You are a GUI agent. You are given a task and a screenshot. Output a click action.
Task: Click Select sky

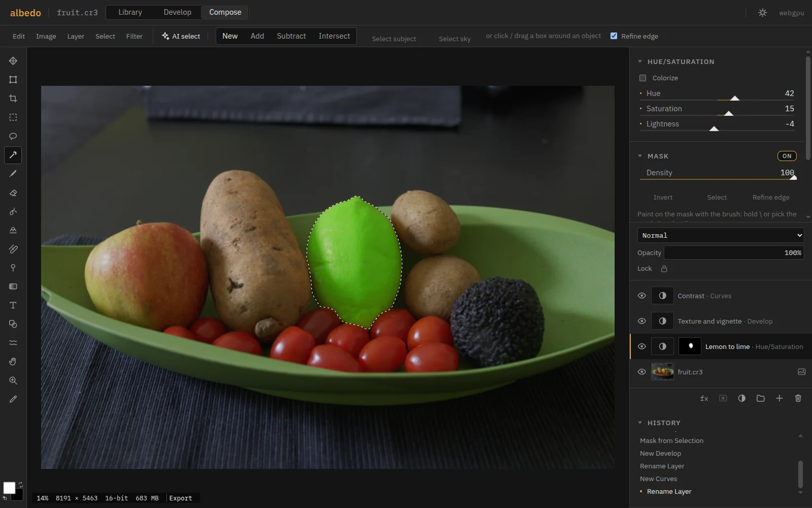(455, 39)
